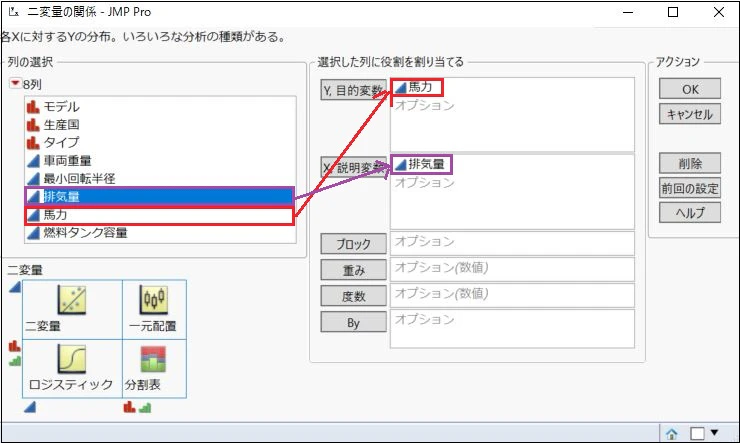The image size is (740, 443).
Task: Click the continuous icon beside 最小回転半径
Action: pyautogui.click(x=33, y=179)
